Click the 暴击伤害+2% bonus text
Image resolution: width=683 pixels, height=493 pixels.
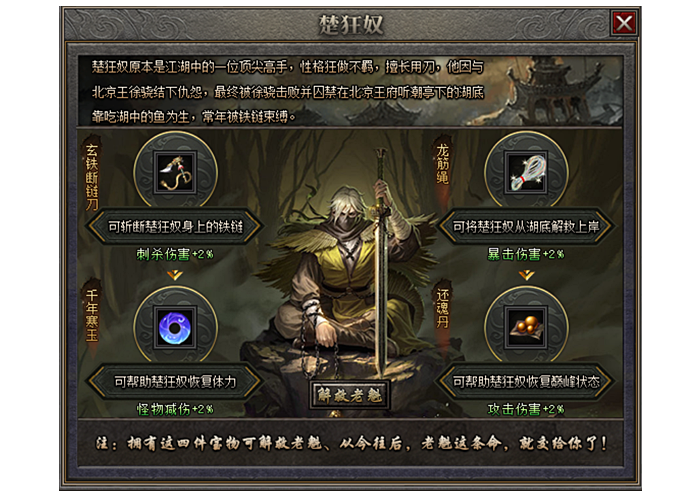[x=526, y=254]
